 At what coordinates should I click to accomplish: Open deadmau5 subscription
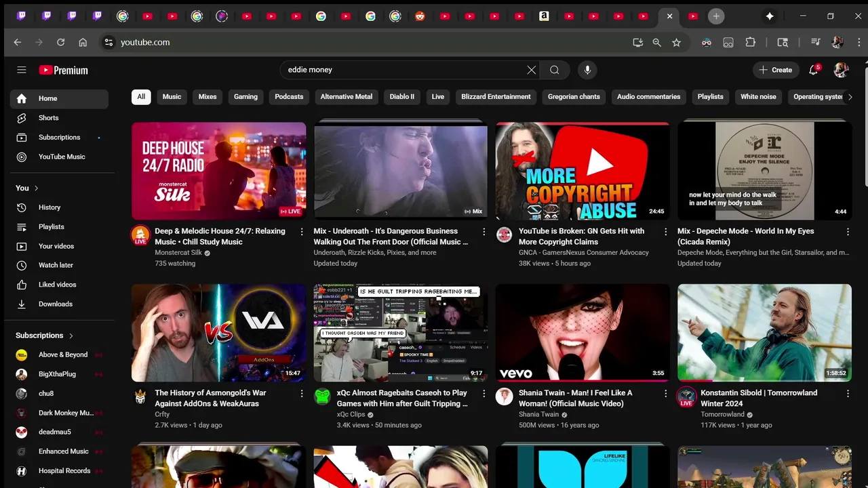click(59, 432)
